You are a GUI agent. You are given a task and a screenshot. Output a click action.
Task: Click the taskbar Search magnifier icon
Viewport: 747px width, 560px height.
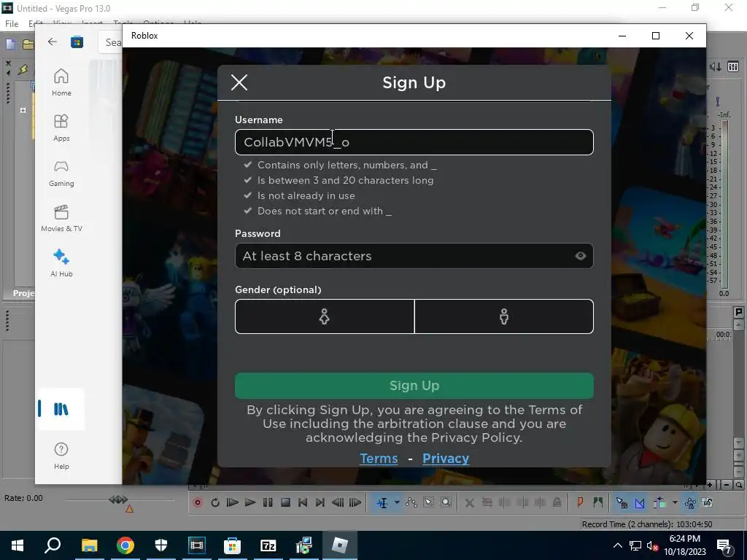[53, 545]
